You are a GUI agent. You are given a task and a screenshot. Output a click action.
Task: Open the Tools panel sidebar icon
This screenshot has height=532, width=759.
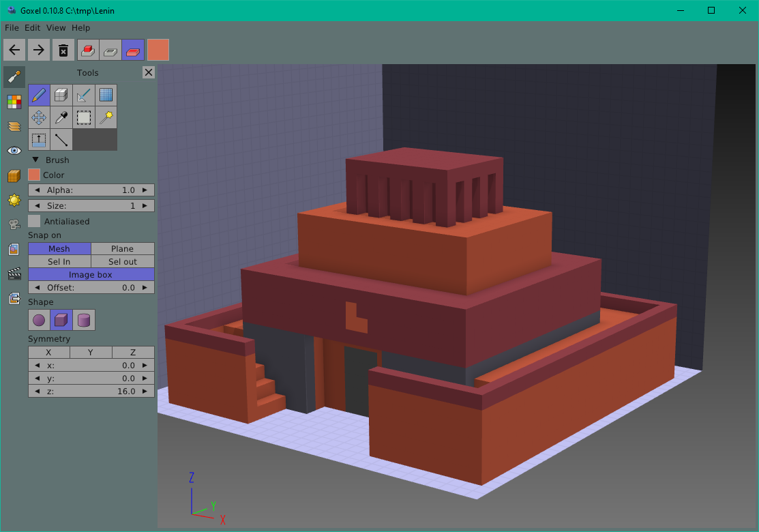(14, 77)
